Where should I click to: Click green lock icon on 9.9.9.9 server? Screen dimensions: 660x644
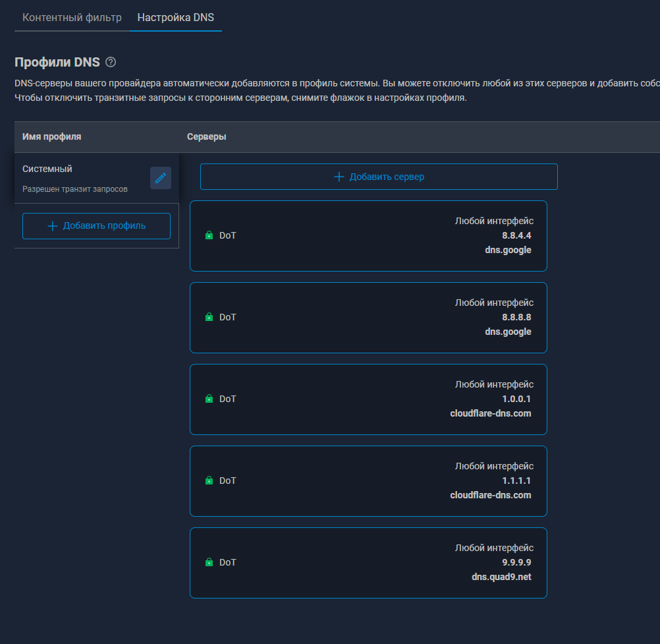209,562
